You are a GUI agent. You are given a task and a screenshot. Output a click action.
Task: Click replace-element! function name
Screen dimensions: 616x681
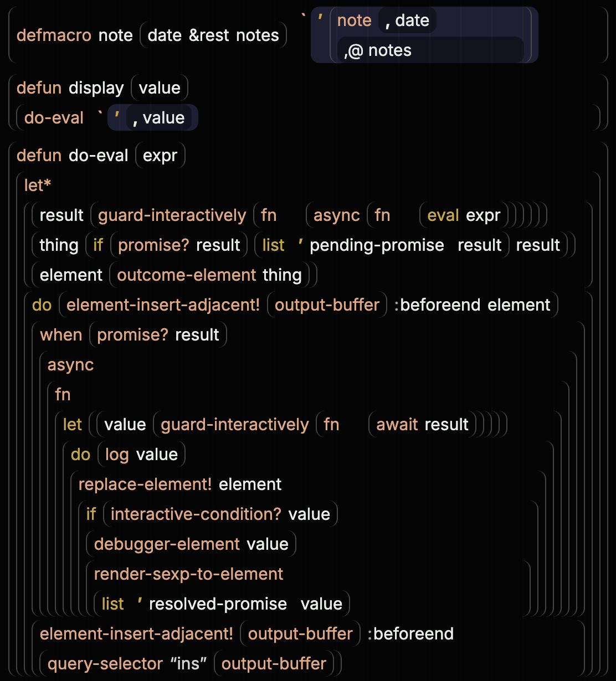pos(145,484)
